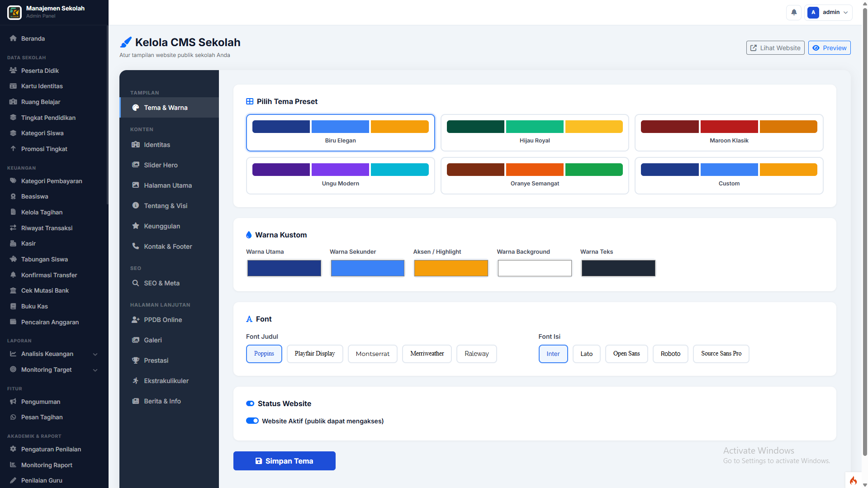
Task: Click the Lihat Website button
Action: (x=775, y=48)
